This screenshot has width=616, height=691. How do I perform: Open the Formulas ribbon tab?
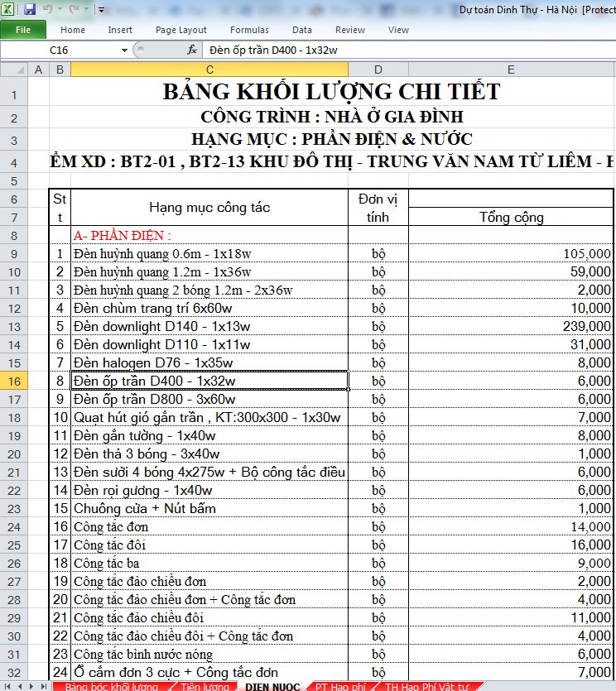(249, 30)
